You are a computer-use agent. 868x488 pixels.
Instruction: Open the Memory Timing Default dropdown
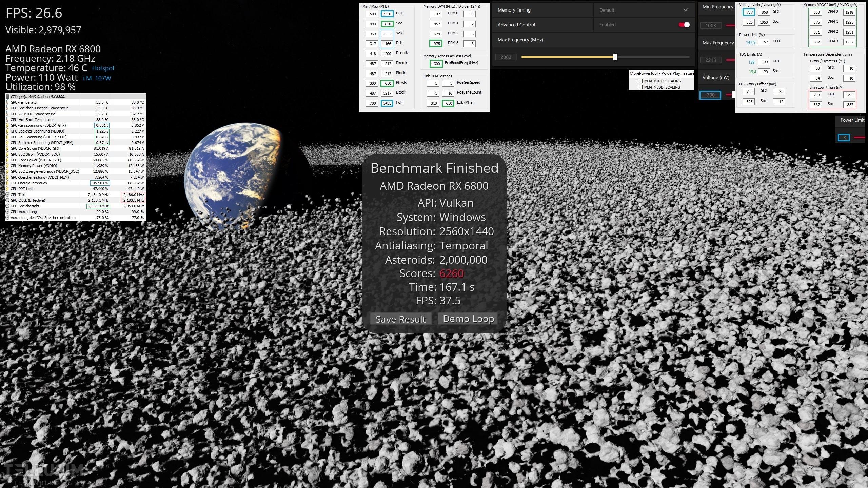[x=644, y=10]
